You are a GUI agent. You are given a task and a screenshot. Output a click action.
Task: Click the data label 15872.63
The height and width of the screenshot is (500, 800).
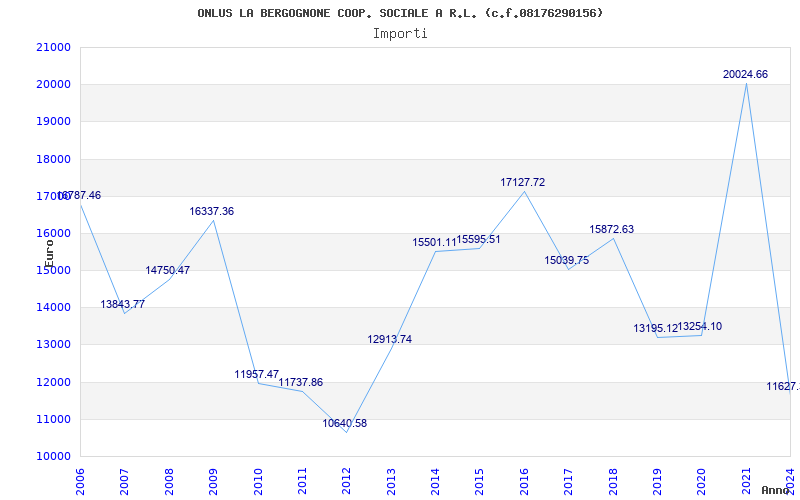tap(611, 229)
